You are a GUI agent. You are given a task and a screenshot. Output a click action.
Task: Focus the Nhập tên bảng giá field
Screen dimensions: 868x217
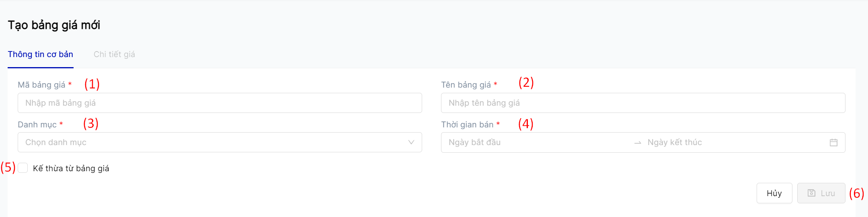[642, 103]
